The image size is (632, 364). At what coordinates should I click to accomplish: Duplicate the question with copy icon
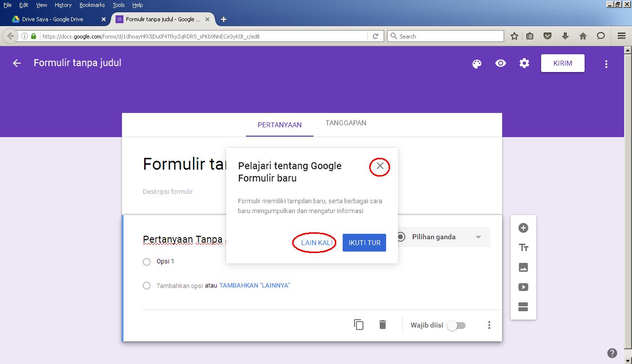359,325
